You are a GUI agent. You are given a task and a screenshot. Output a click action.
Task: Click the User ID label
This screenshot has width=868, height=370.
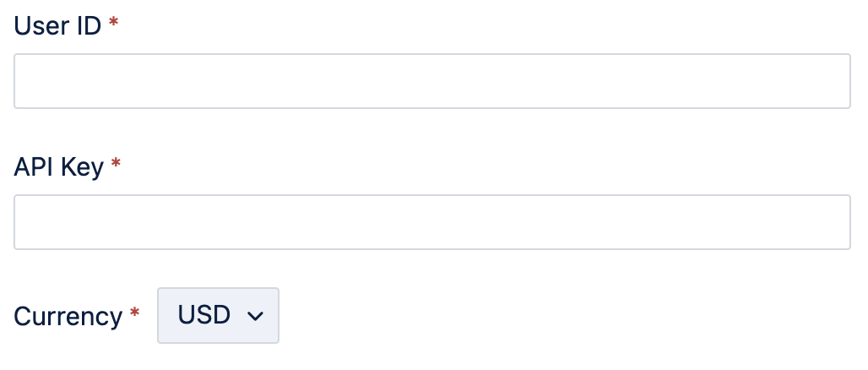[x=57, y=25]
